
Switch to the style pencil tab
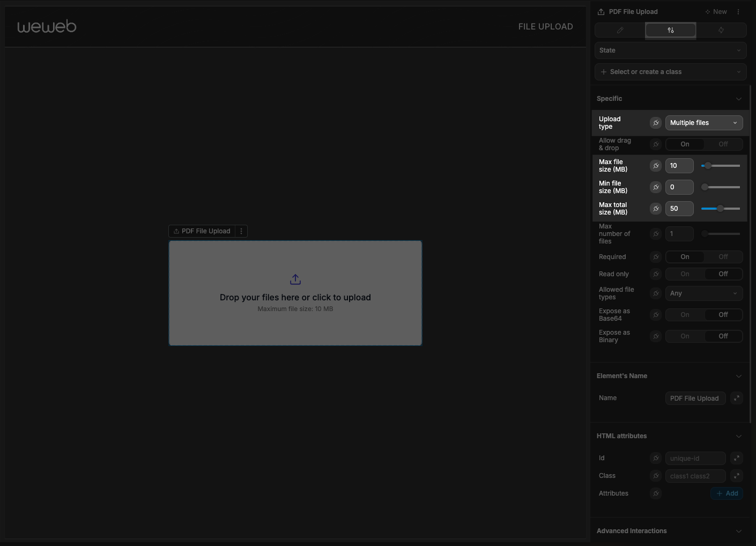click(x=620, y=30)
